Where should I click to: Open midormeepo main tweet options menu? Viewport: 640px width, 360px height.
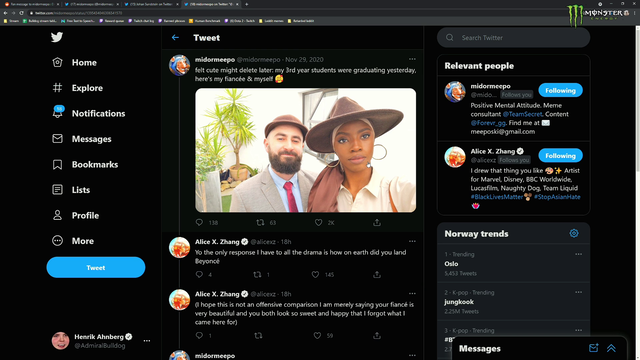pyautogui.click(x=412, y=59)
